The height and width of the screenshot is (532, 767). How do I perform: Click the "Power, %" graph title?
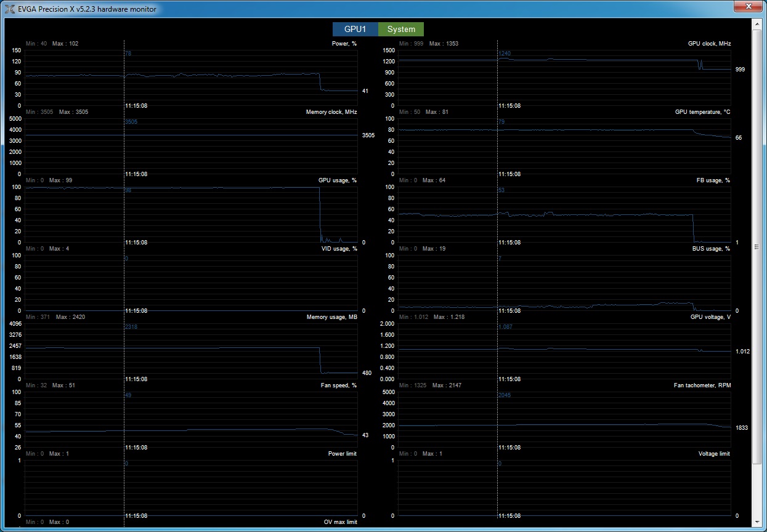344,44
